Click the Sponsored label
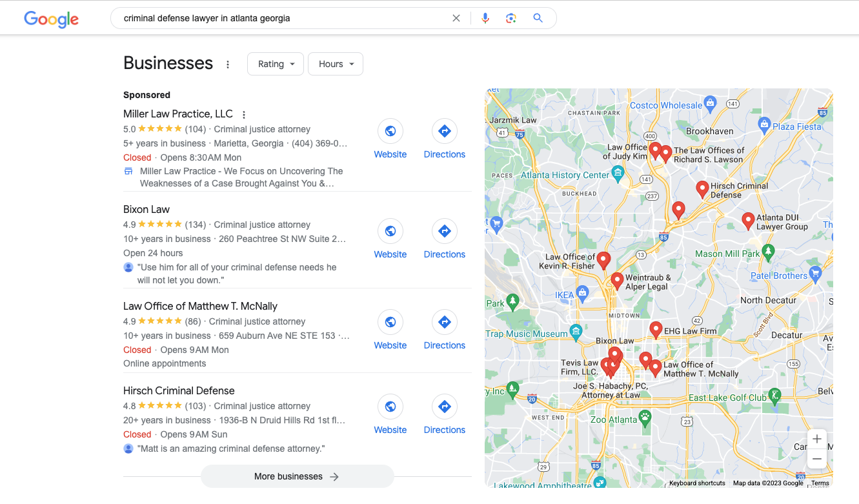The height and width of the screenshot is (504, 859). pyautogui.click(x=147, y=95)
